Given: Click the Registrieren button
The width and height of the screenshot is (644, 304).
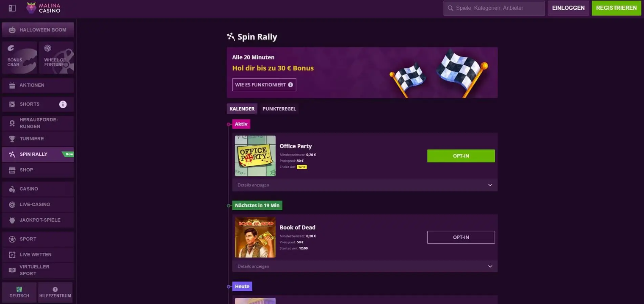Looking at the screenshot, I should 616,8.
